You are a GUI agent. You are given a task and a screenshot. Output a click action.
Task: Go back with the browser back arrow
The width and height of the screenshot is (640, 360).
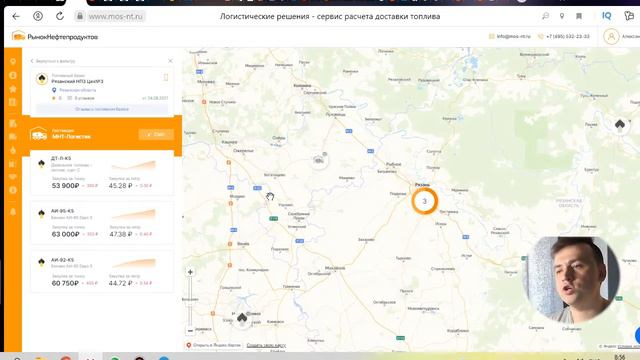(16, 16)
